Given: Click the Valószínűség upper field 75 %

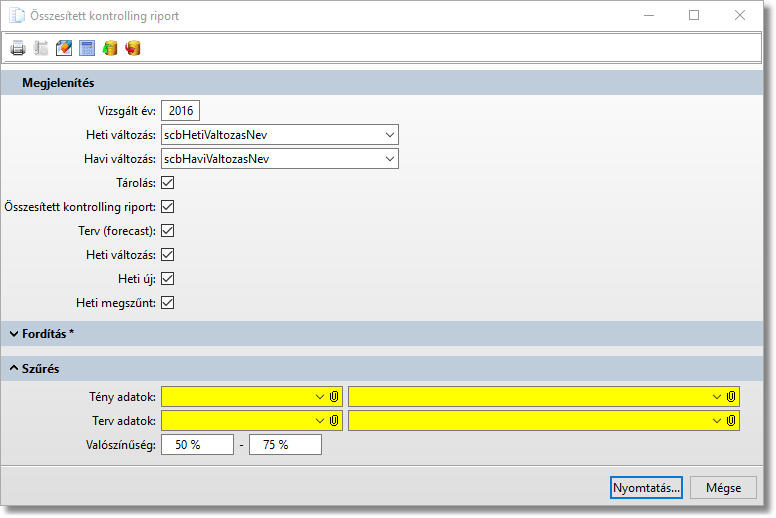Looking at the screenshot, I should click(286, 445).
